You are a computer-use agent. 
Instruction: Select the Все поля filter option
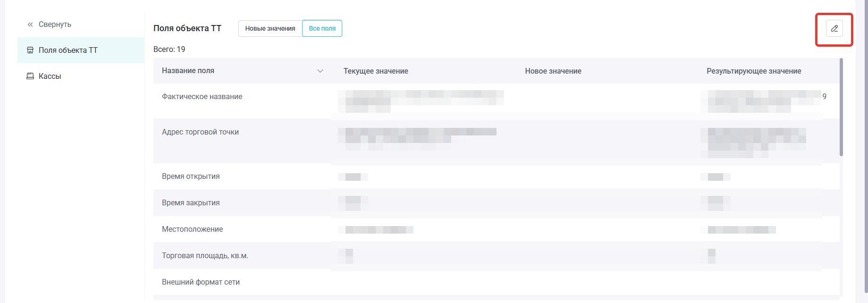pos(322,28)
